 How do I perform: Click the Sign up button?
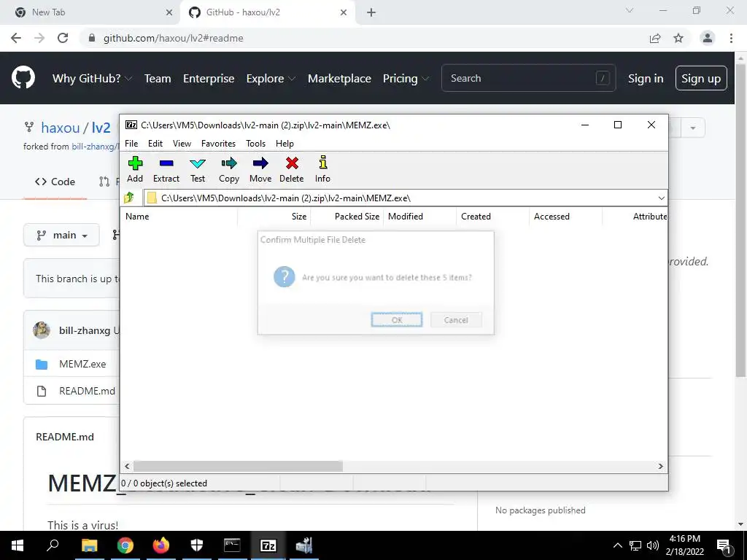click(x=701, y=78)
